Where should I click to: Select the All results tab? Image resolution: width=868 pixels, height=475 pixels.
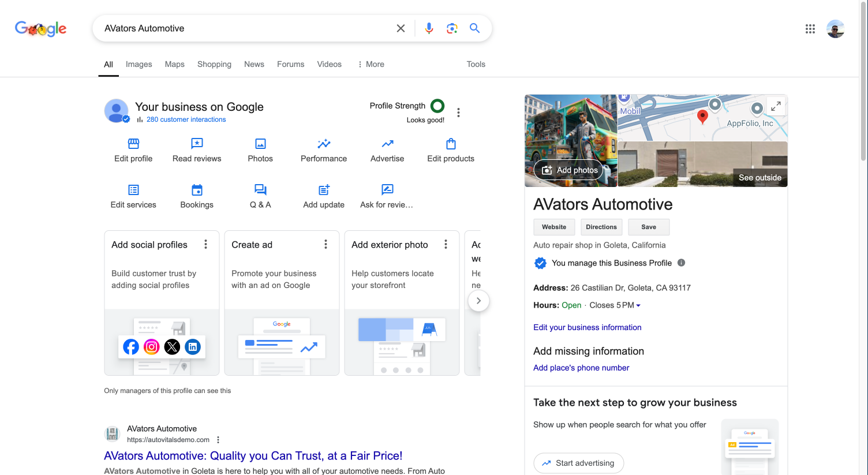click(x=108, y=64)
